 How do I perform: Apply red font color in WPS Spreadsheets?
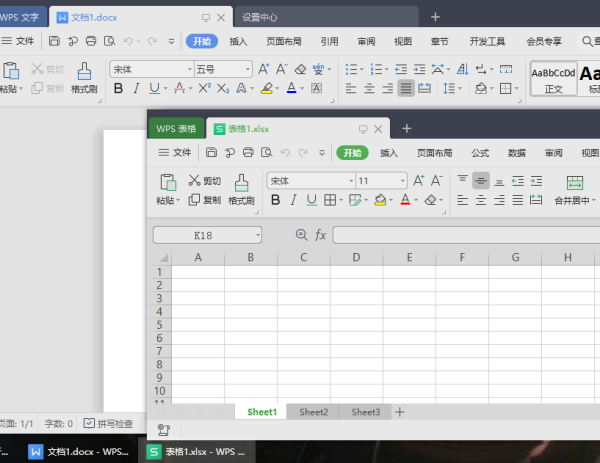405,200
